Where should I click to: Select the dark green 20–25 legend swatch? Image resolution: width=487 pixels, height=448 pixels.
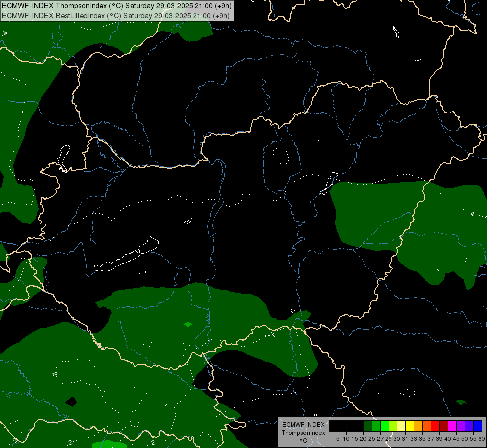pos(368,426)
